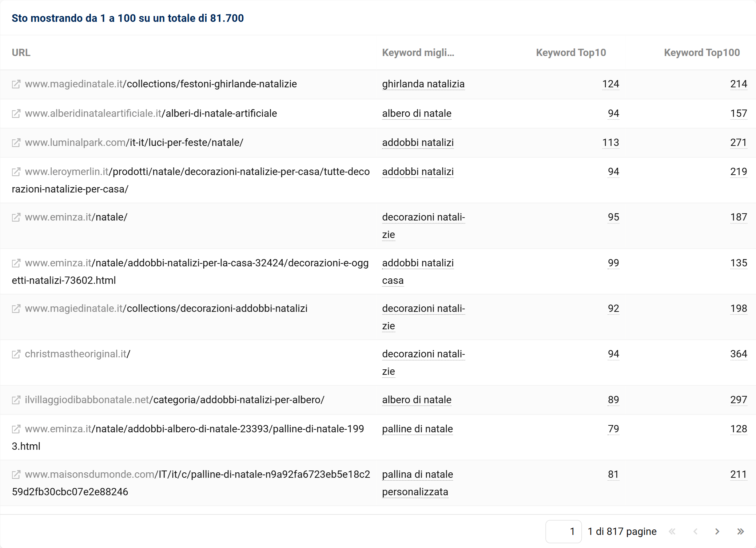This screenshot has width=756, height=548.
Task: Click keyword 'palline di natale'
Action: coord(417,429)
